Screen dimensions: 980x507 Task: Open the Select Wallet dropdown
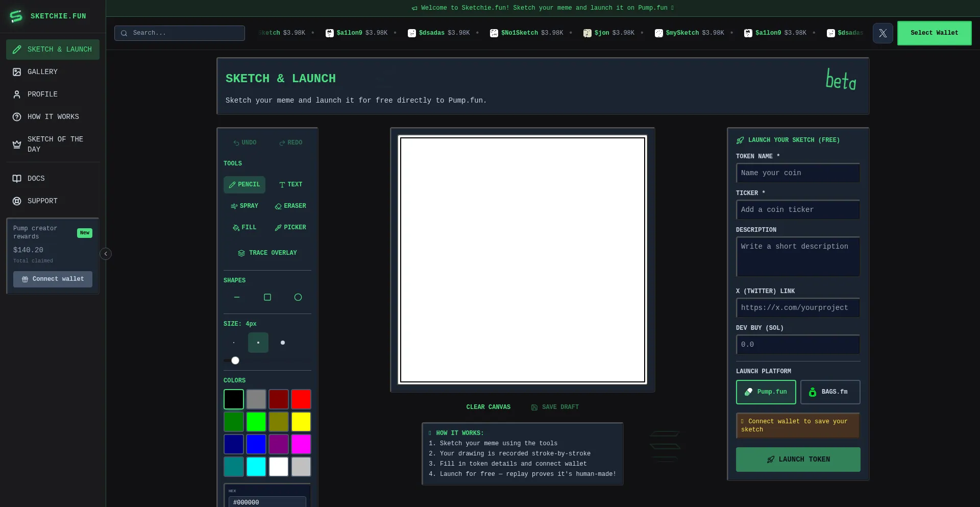tap(934, 33)
